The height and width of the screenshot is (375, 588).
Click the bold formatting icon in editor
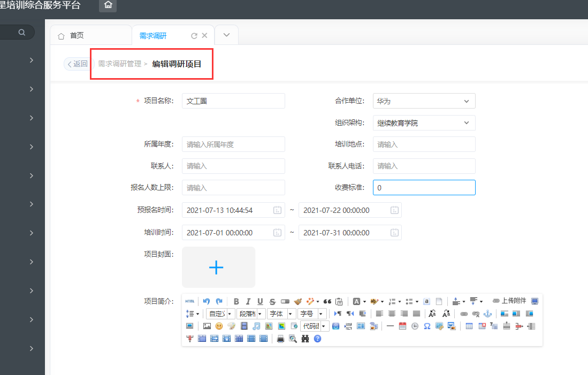[x=236, y=301]
